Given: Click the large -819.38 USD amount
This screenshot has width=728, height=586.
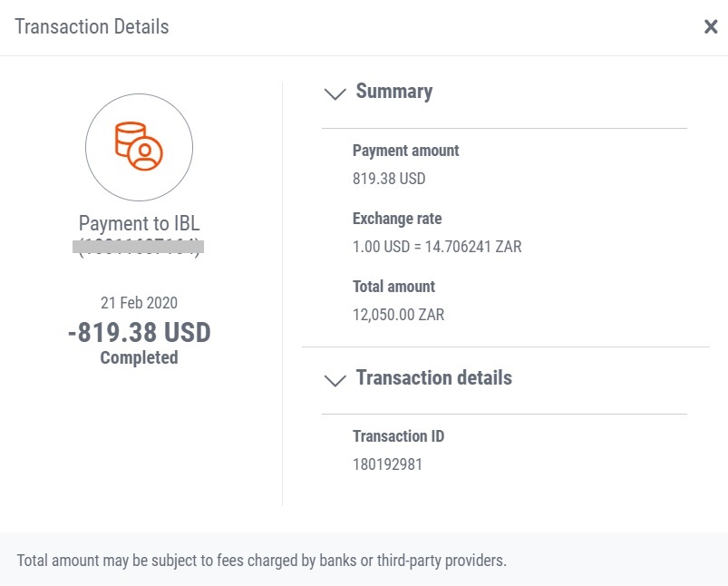Looking at the screenshot, I should [x=139, y=333].
